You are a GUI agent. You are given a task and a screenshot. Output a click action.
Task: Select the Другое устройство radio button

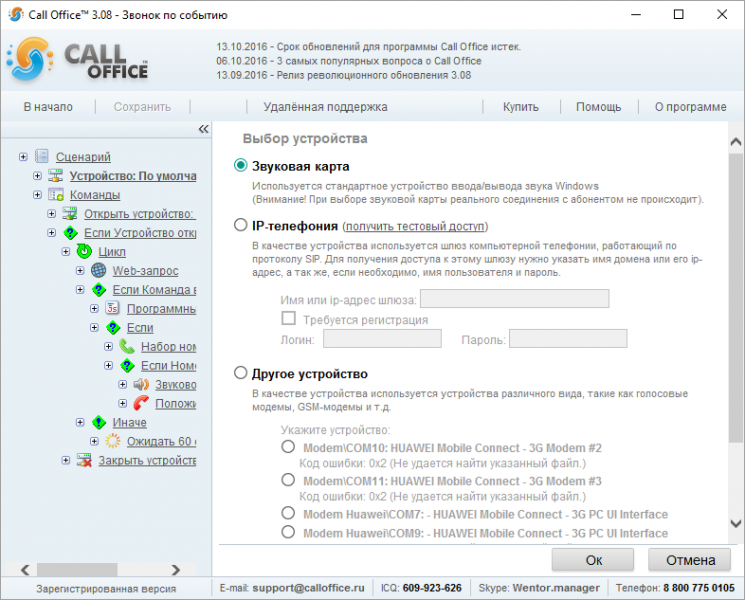pos(240,373)
